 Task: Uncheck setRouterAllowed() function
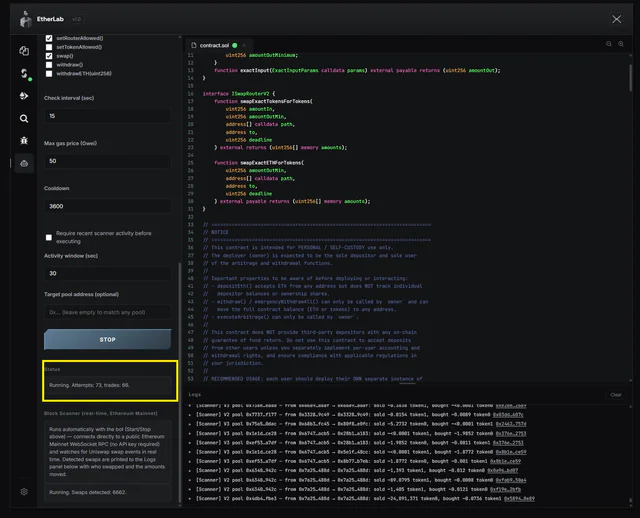click(x=49, y=38)
